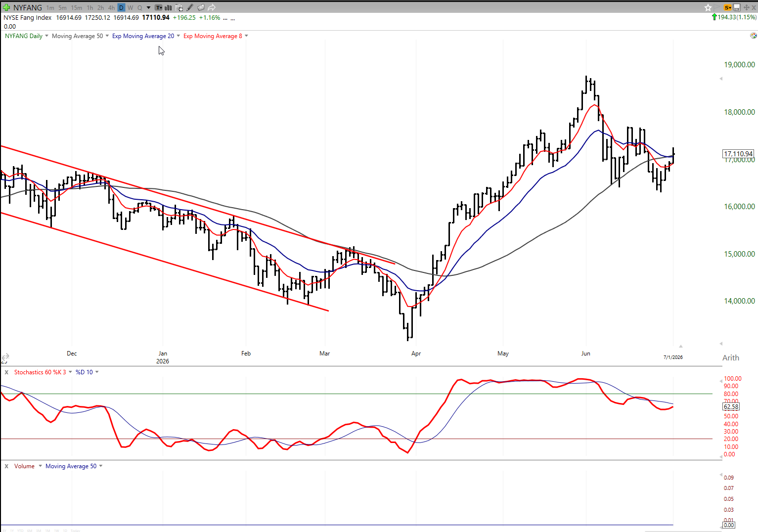Click the +196.25 net change value
The width and height of the screenshot is (758, 532).
pos(184,17)
